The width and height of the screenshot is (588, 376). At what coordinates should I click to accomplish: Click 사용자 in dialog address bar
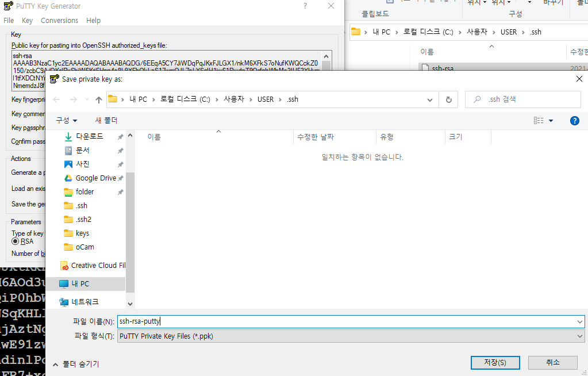tap(234, 99)
